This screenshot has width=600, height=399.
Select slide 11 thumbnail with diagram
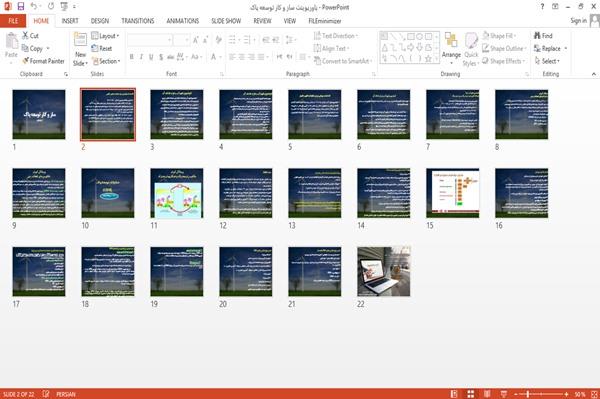point(177,193)
